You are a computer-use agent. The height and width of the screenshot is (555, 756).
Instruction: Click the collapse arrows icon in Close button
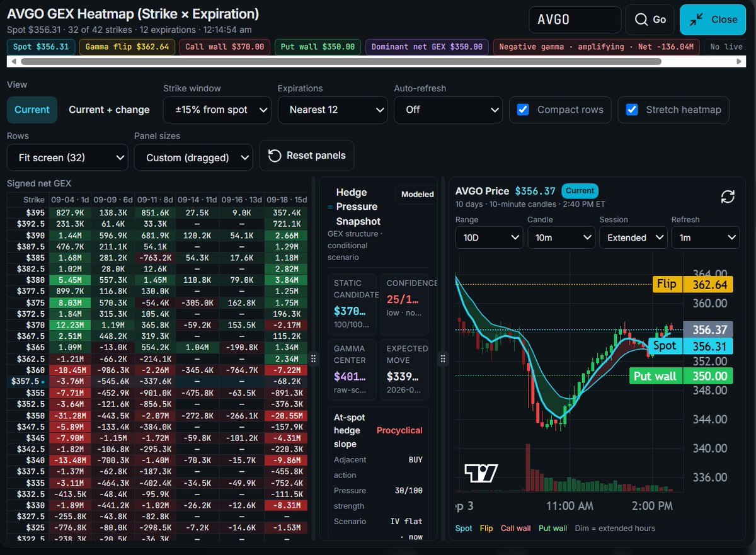pos(696,20)
